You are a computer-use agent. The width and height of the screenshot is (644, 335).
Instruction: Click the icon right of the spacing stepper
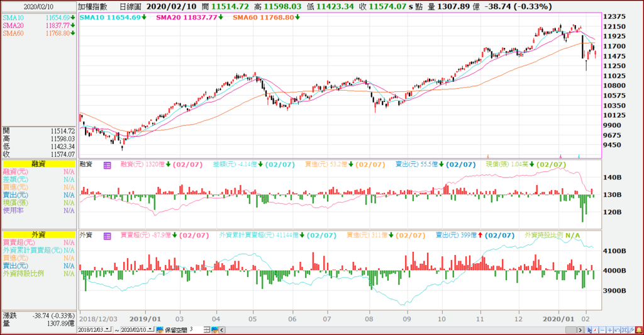215,330
